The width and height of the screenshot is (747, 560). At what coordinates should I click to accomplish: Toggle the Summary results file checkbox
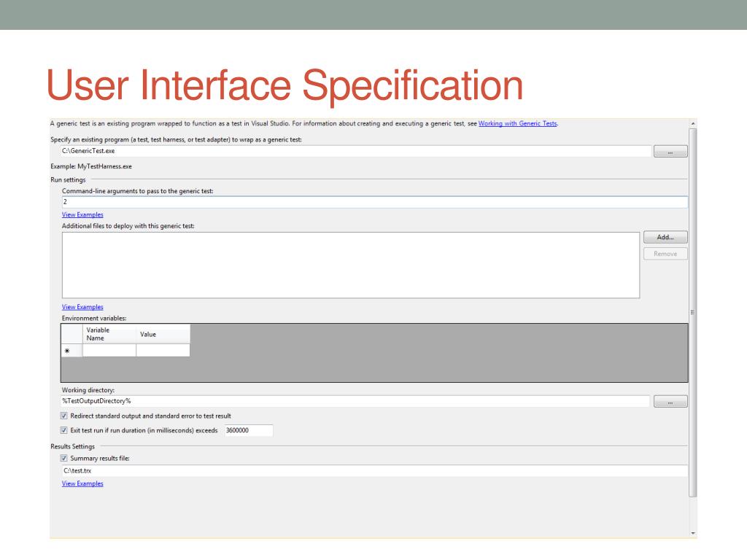point(64,458)
